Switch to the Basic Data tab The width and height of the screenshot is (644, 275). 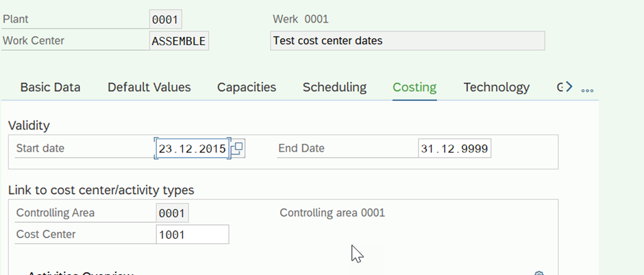[50, 87]
